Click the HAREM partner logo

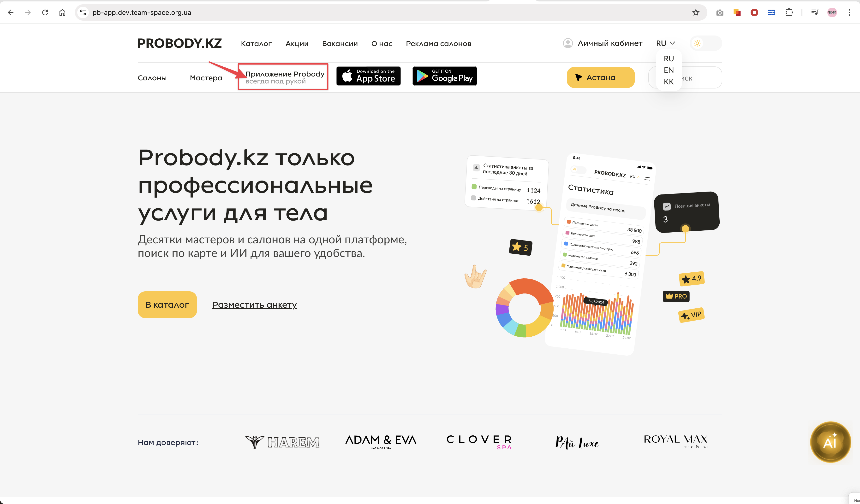coord(282,442)
